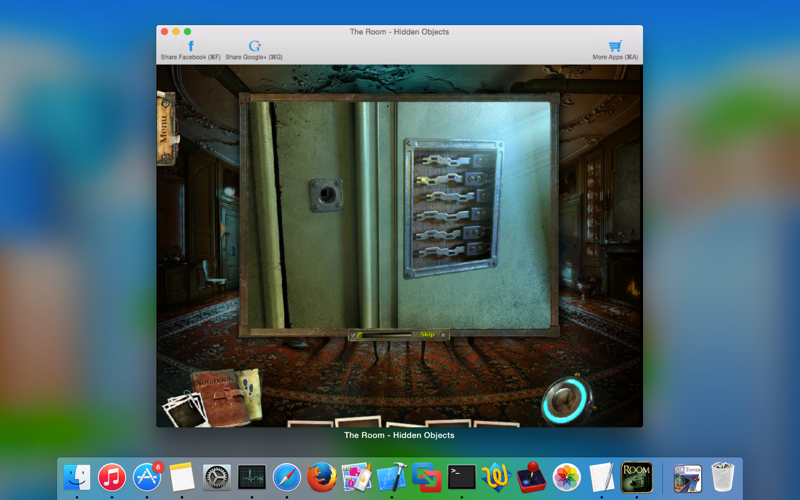The image size is (800, 500).
Task: Open photo collage app next to Firefox
Action: 357,478
